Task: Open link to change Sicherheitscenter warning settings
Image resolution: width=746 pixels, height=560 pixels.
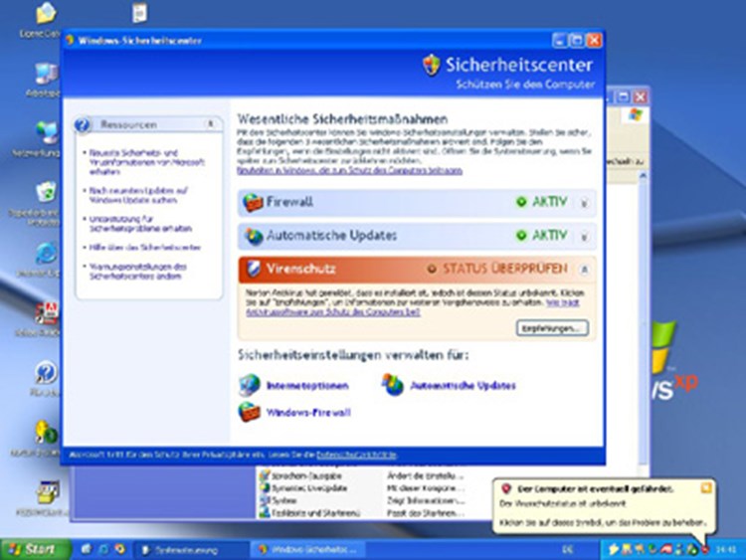Action: click(x=137, y=272)
